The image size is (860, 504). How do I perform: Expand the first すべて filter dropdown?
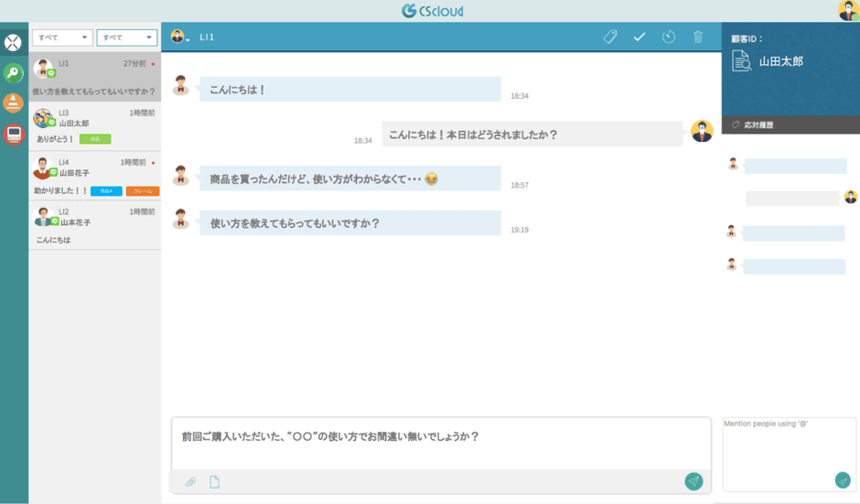[62, 38]
